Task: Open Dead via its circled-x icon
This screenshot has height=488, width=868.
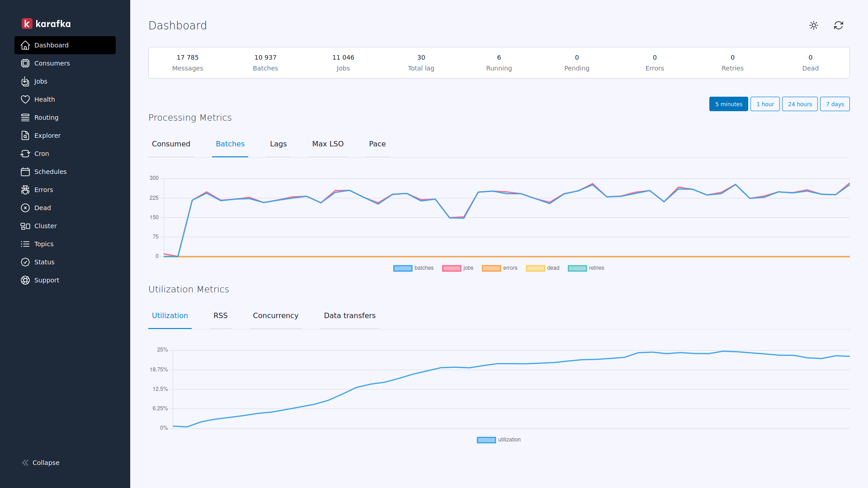Action: 25,208
